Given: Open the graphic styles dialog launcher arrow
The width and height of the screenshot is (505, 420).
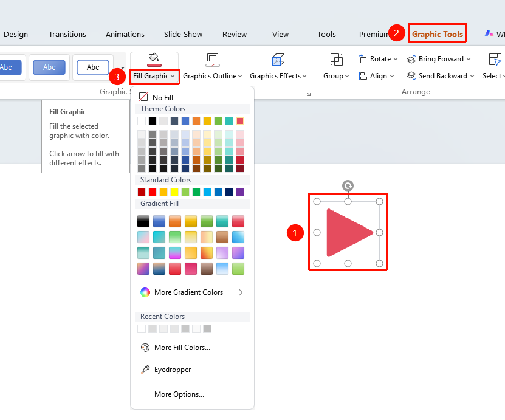Looking at the screenshot, I should tap(309, 94).
